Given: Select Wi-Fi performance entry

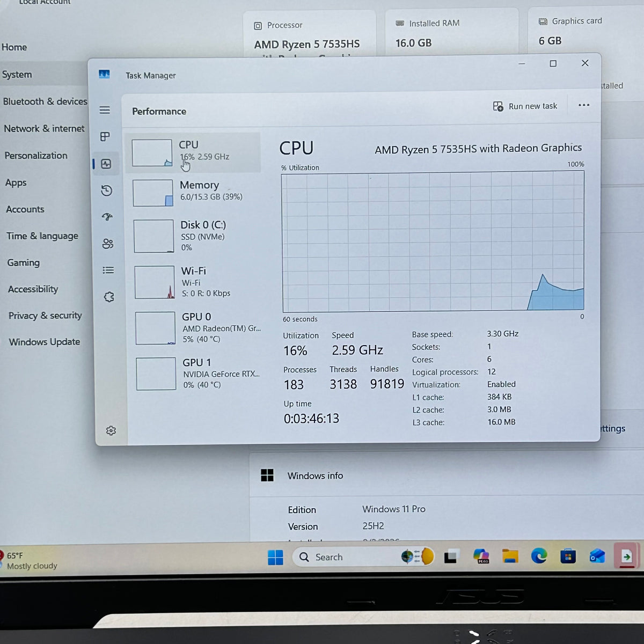Looking at the screenshot, I should click(x=196, y=282).
